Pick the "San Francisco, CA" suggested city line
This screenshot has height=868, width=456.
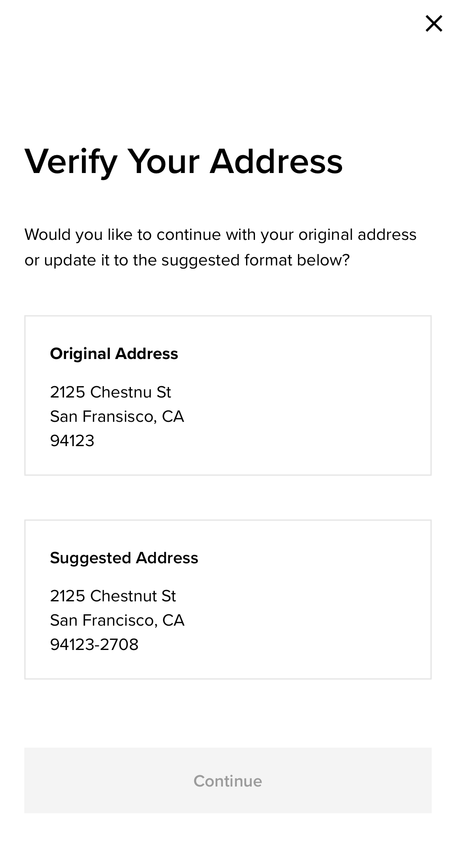117,620
